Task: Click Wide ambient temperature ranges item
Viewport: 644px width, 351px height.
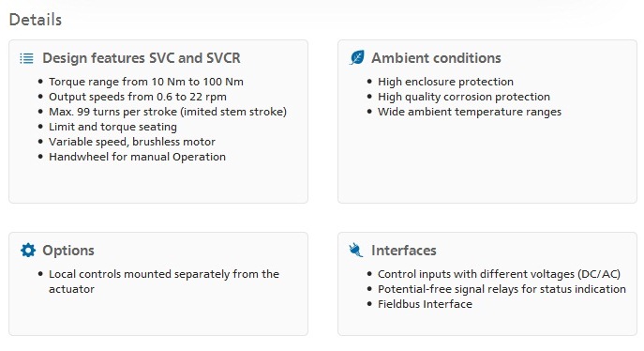Action: click(x=470, y=112)
